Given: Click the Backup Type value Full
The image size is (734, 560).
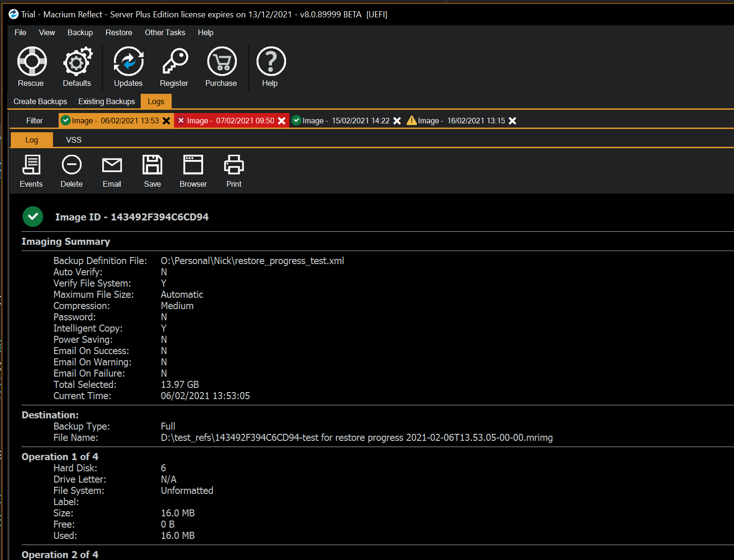Looking at the screenshot, I should point(168,426).
